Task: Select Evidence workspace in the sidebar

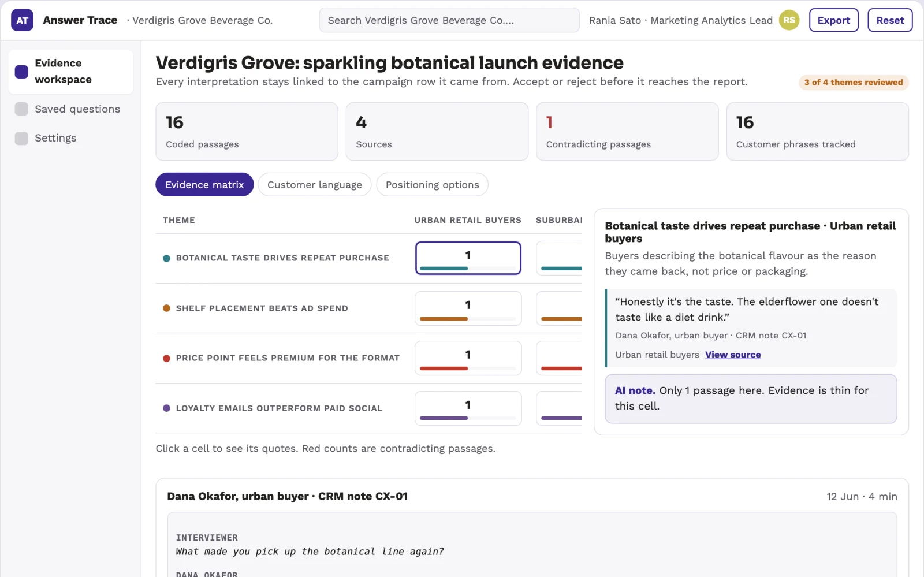Action: click(71, 72)
